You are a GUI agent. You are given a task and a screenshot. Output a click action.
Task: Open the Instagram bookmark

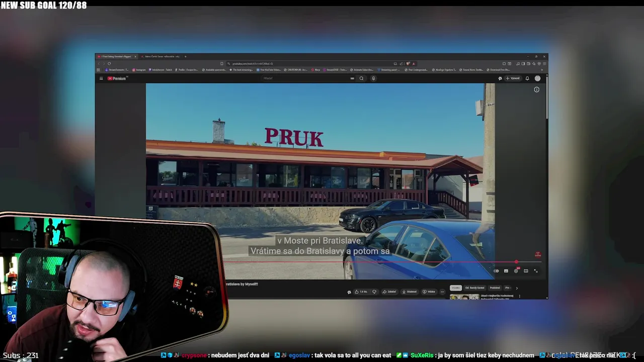(139, 70)
